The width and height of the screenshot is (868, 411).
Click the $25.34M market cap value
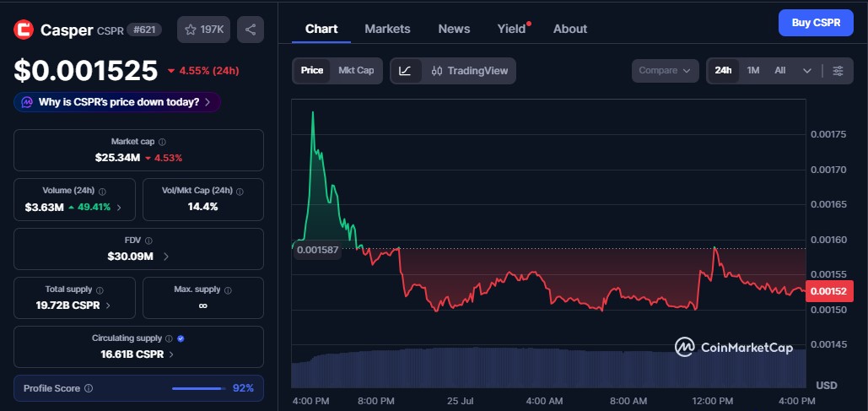click(117, 158)
